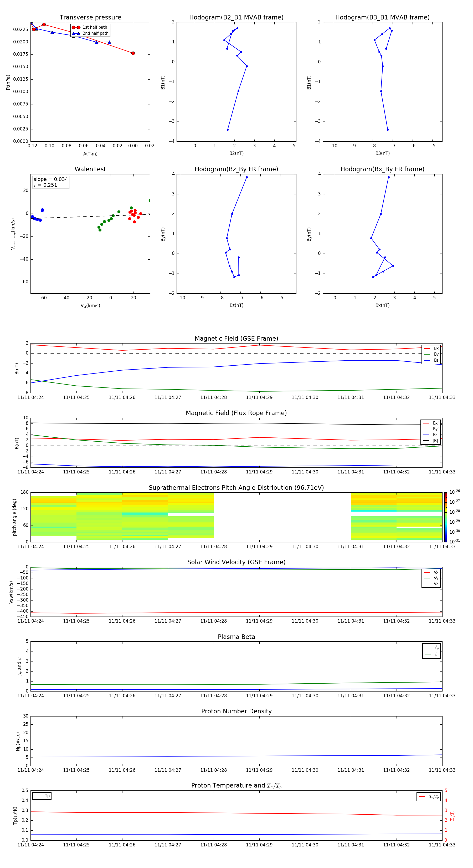Click topmost data point in Bz_By hodogram
This screenshot has width=473, height=868.
pos(247,177)
